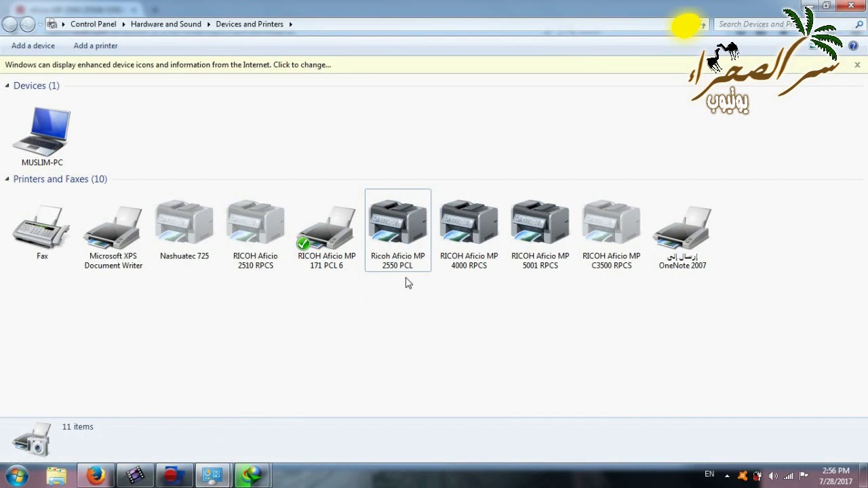
Task: Select the Nashuatec 725 printer
Action: coord(184,224)
